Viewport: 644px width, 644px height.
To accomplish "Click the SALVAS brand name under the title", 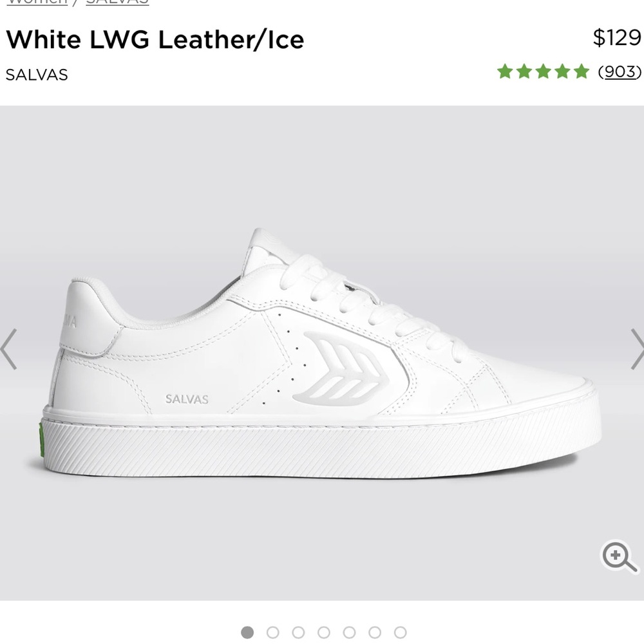I will pyautogui.click(x=36, y=75).
